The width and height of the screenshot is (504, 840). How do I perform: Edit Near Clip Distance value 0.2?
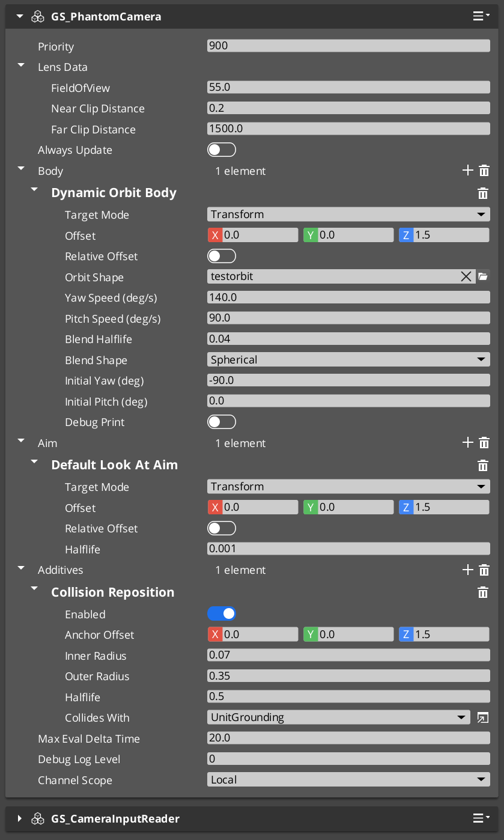point(348,108)
